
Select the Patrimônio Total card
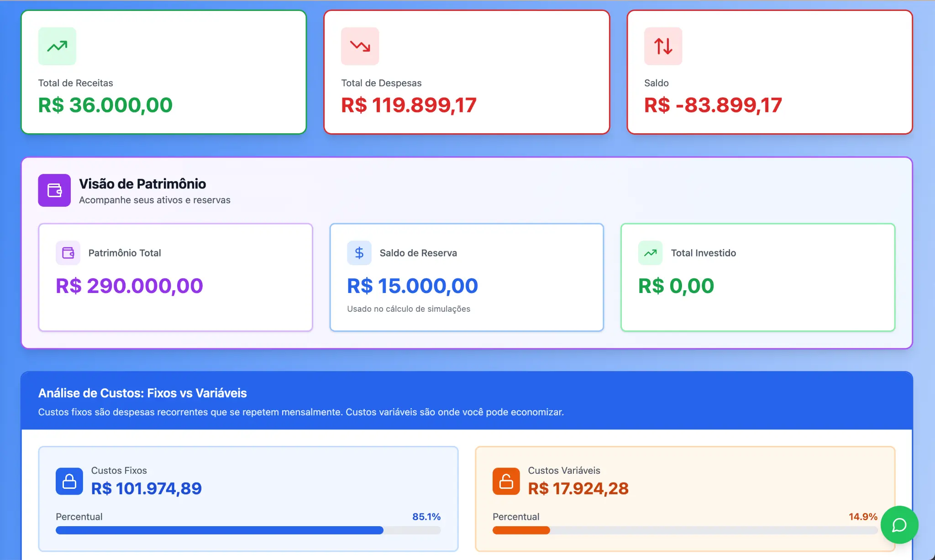click(x=175, y=277)
